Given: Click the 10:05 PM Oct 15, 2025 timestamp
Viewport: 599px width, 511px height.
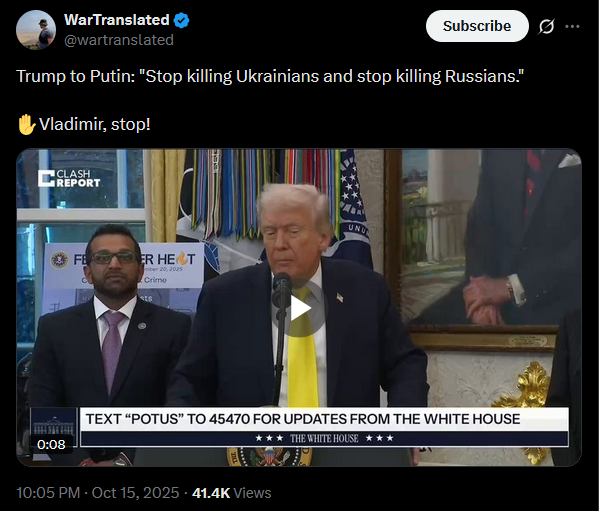Looking at the screenshot, I should coord(97,493).
